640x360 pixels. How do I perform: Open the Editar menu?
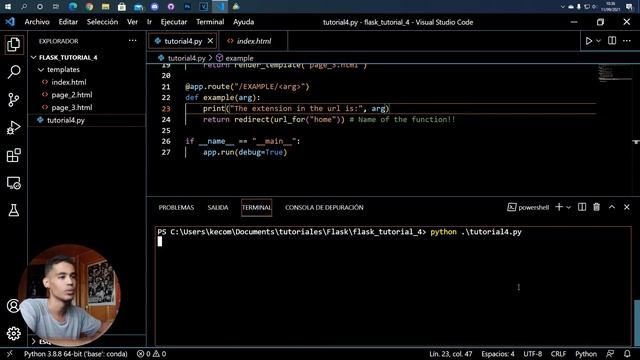pos(68,22)
